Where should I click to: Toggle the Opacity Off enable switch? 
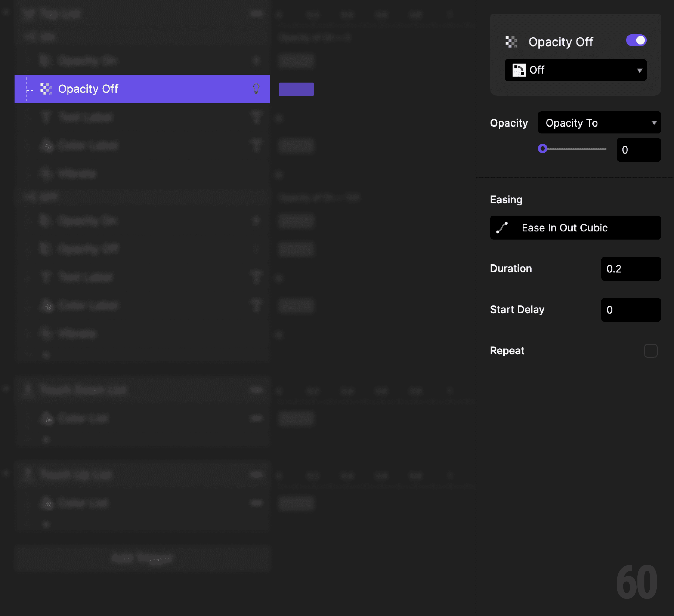(636, 40)
